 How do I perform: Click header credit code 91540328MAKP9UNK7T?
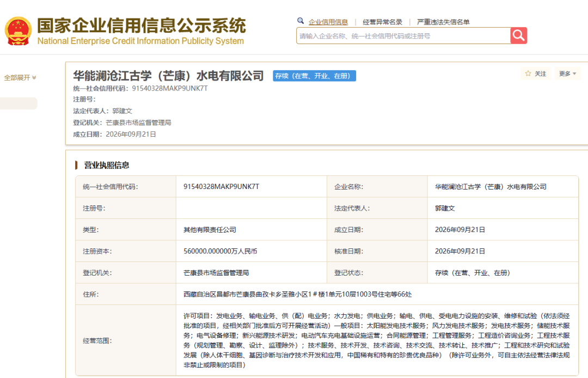(170, 88)
